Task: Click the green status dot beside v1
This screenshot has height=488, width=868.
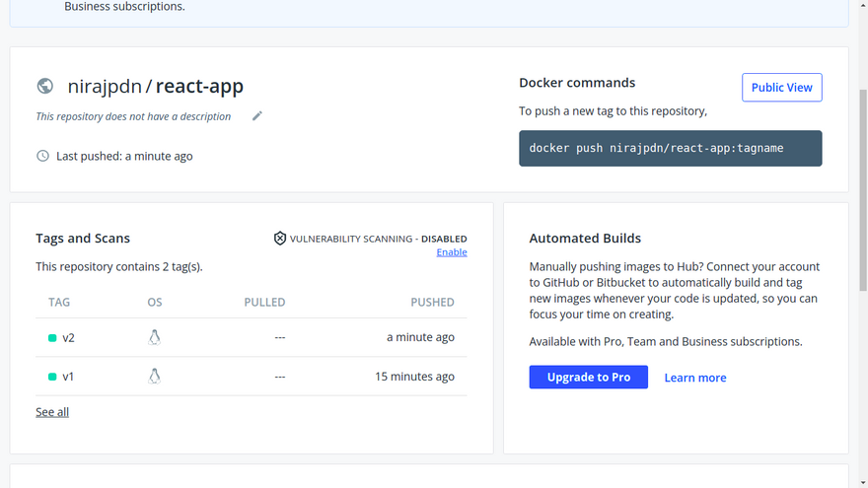Action: click(x=52, y=378)
